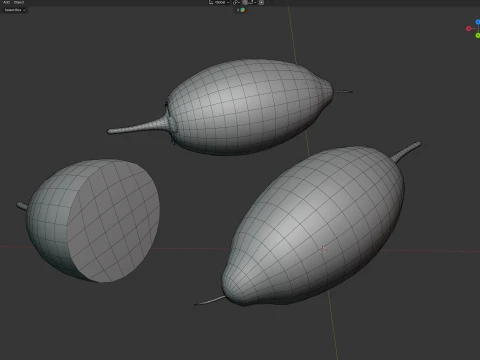
Task: Click the 3D cursor crosshair on large mesh
Action: (x=322, y=250)
